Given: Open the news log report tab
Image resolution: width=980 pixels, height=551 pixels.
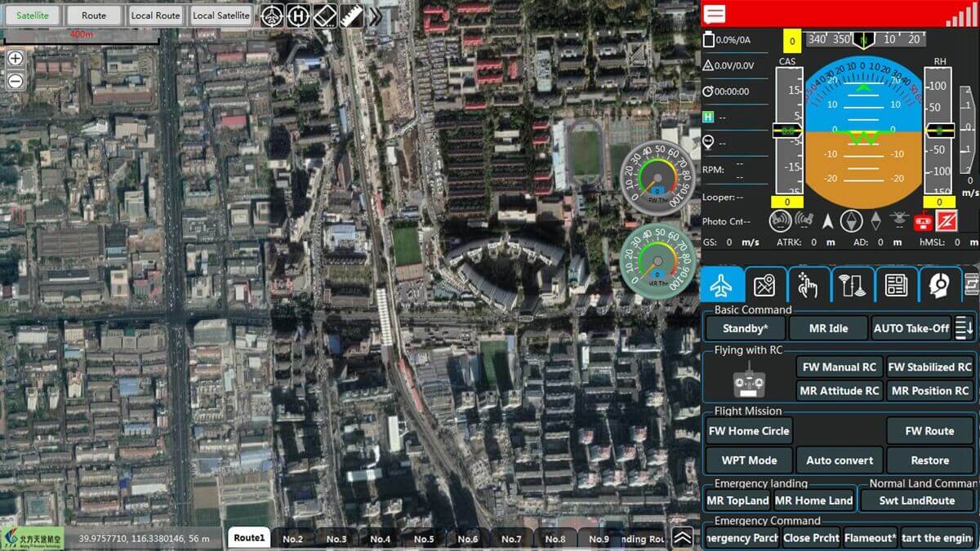Looking at the screenshot, I should [x=896, y=285].
